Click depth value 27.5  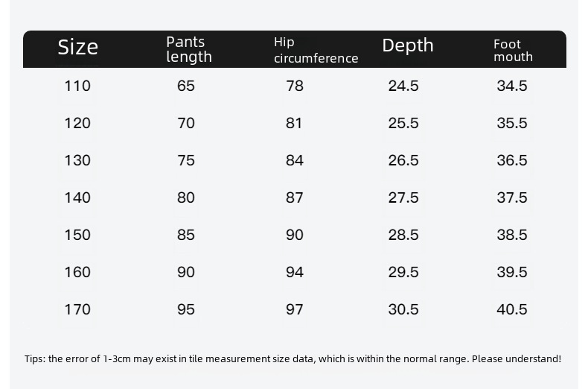point(403,197)
